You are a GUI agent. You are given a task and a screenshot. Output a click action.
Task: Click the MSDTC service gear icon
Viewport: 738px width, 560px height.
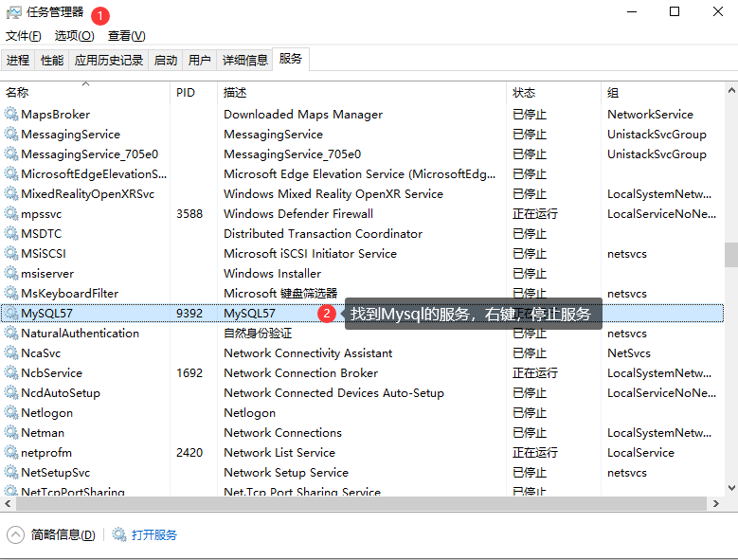11,234
